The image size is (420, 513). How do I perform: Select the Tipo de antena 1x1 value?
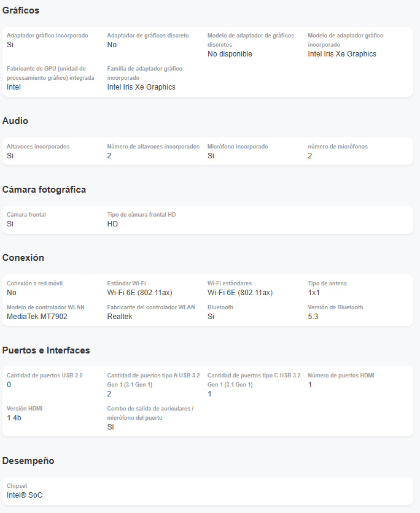coord(314,293)
